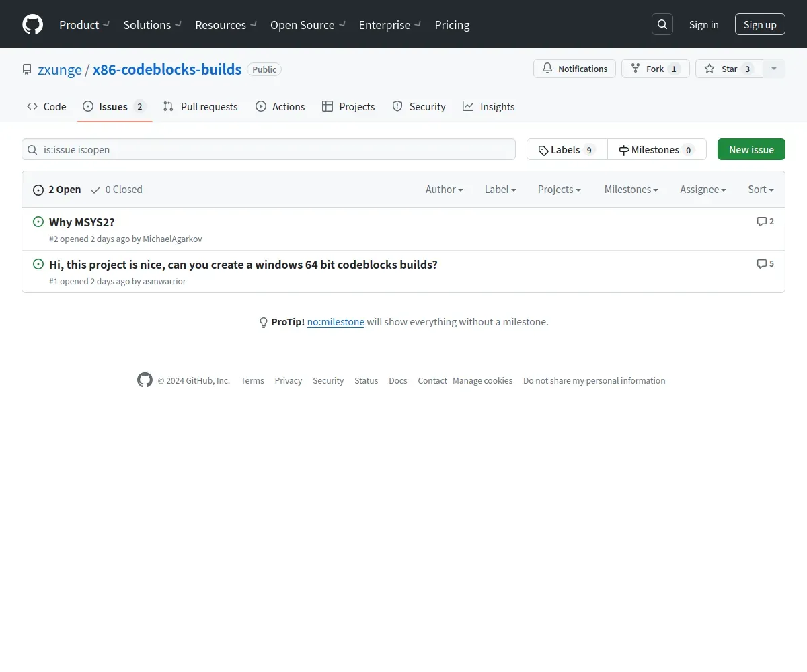The width and height of the screenshot is (807, 672).
Task: Expand the Open Source menu
Action: 308,24
